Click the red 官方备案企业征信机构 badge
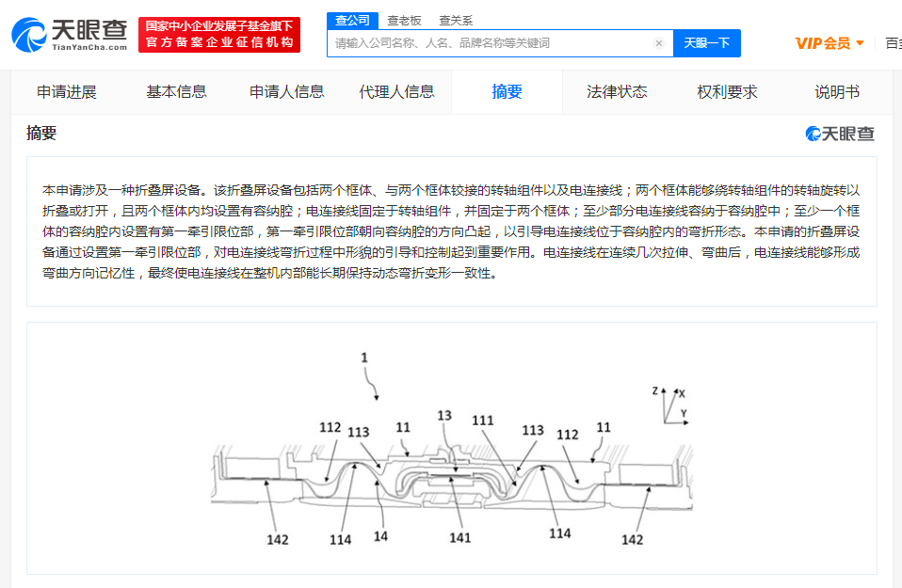Screen dimensions: 902x588 (x=219, y=35)
